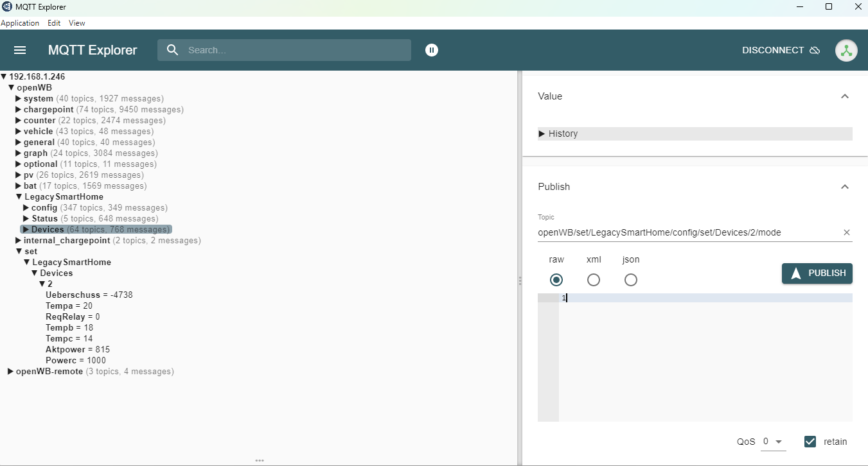Expand the chargepoint topic node
Screen dimensions: 868x466
(x=19, y=109)
